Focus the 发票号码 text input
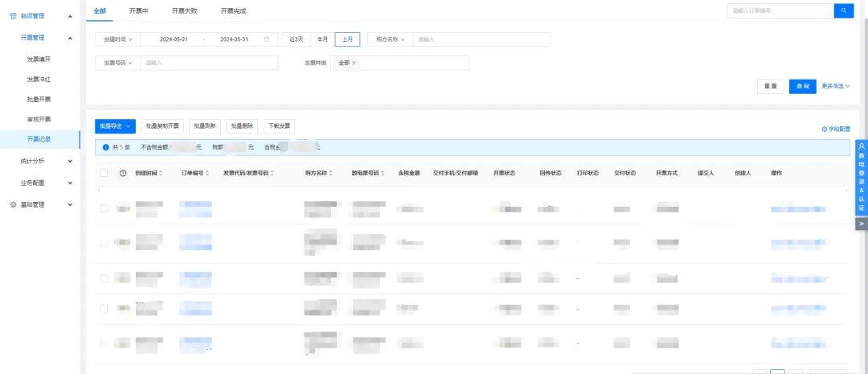 (209, 64)
